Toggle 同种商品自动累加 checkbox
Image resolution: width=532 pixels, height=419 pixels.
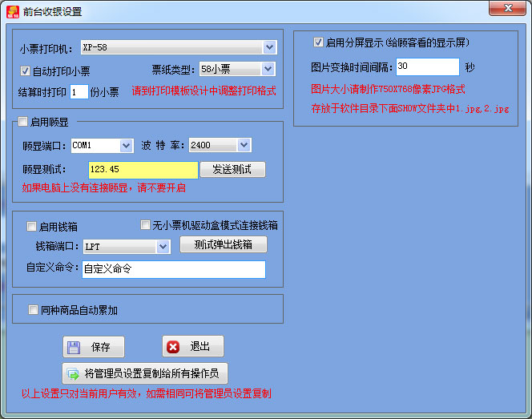33,310
